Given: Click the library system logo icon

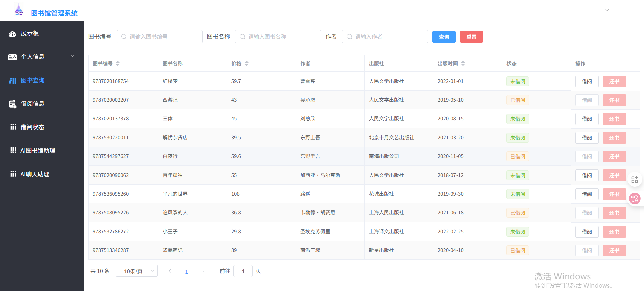Looking at the screenshot, I should pos(19,10).
